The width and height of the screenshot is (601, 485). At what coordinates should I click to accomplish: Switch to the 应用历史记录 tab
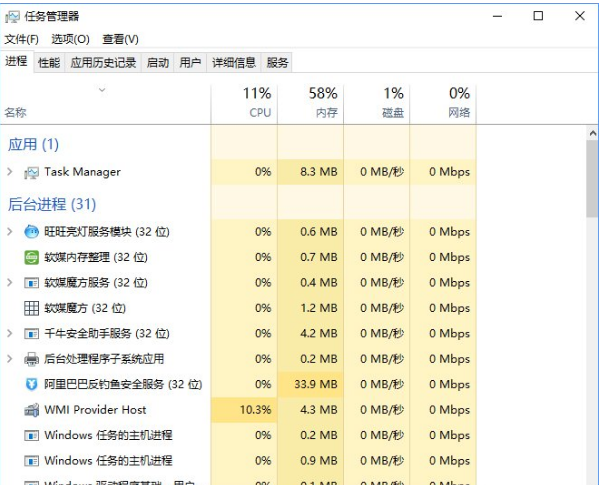pos(104,62)
